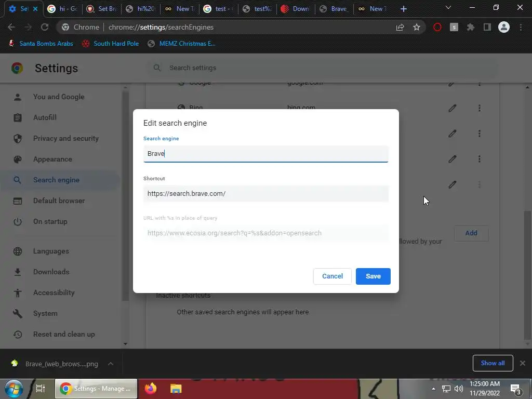The width and height of the screenshot is (532, 399).
Task: Open File Explorer from taskbar
Action: click(176, 389)
